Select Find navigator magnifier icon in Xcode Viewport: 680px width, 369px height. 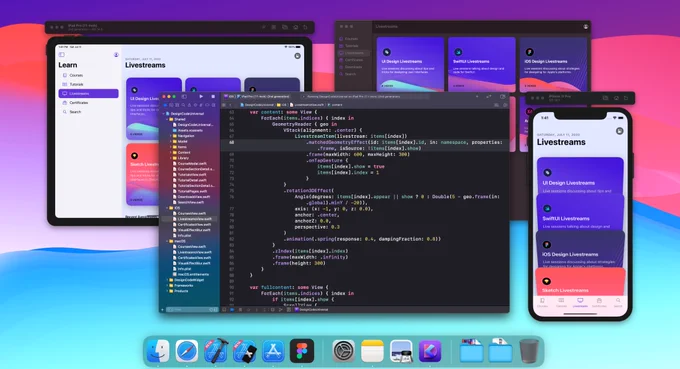[x=183, y=105]
